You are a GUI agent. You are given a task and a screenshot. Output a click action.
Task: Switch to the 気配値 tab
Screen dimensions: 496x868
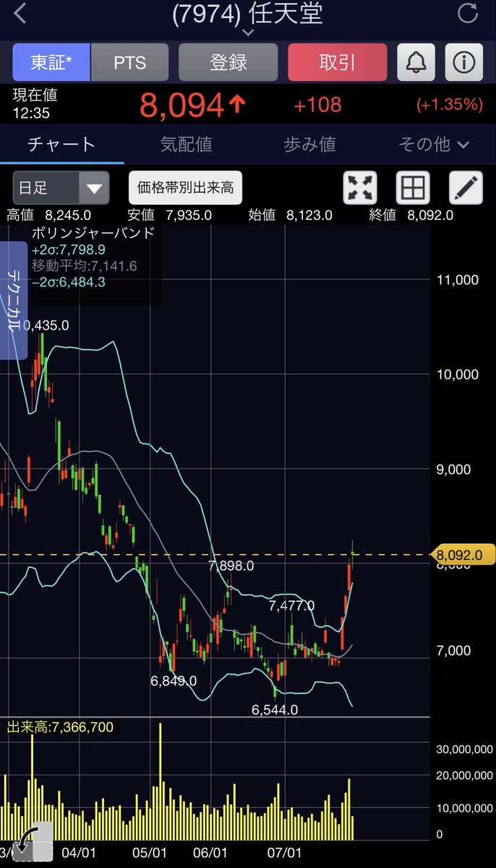coord(186,144)
